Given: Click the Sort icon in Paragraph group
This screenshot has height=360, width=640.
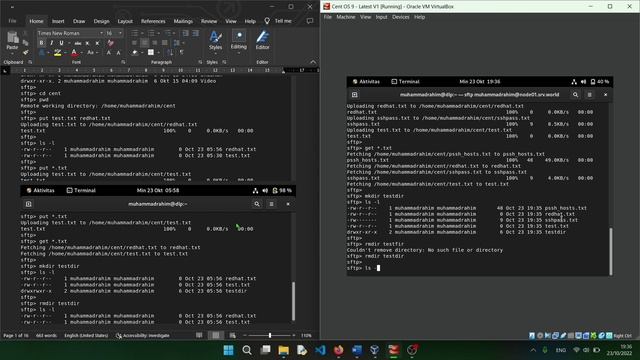Looking at the screenshot, I should (170, 52).
